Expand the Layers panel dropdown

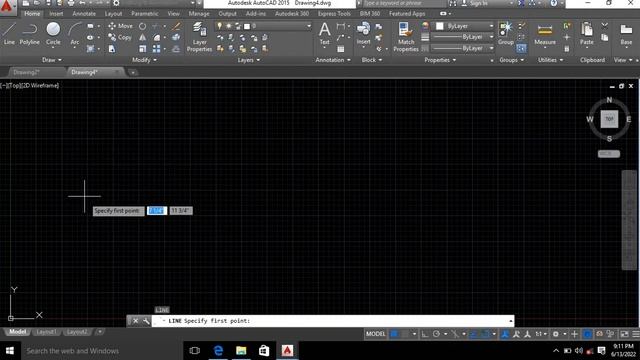(x=249, y=60)
